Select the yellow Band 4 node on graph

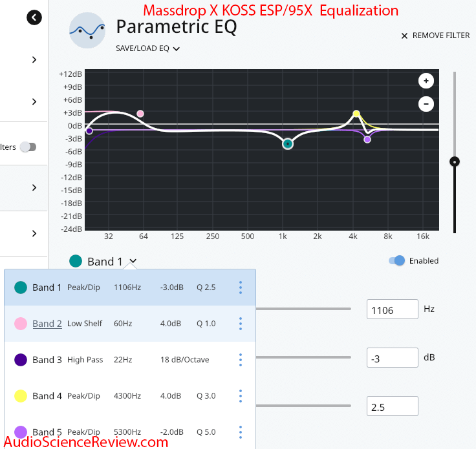pos(356,114)
